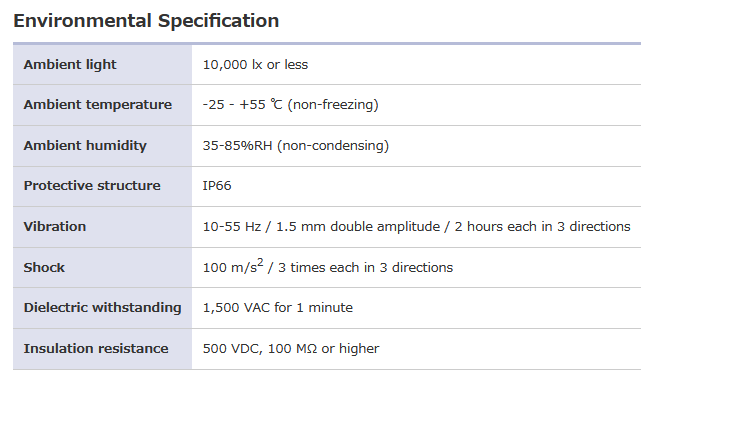
Task: Select the Ambient humidity row label
Action: pyautogui.click(x=85, y=146)
